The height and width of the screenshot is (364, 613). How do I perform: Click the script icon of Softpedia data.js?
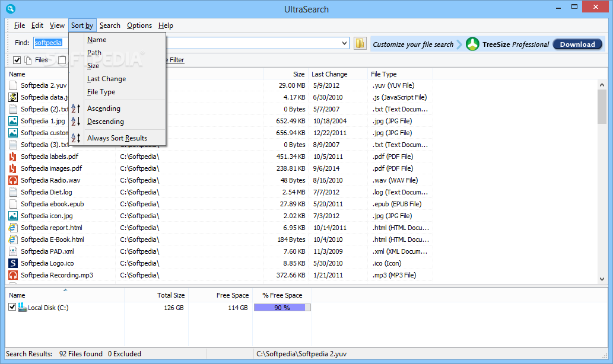(13, 97)
